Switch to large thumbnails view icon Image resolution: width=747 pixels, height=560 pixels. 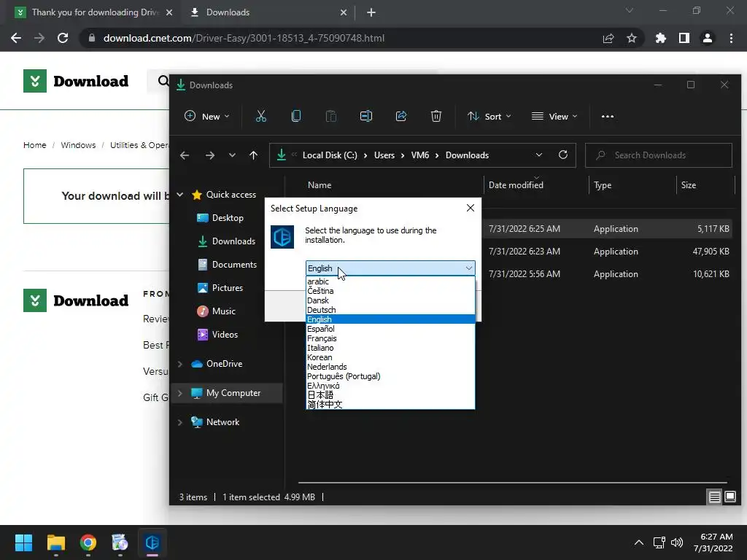click(x=730, y=497)
